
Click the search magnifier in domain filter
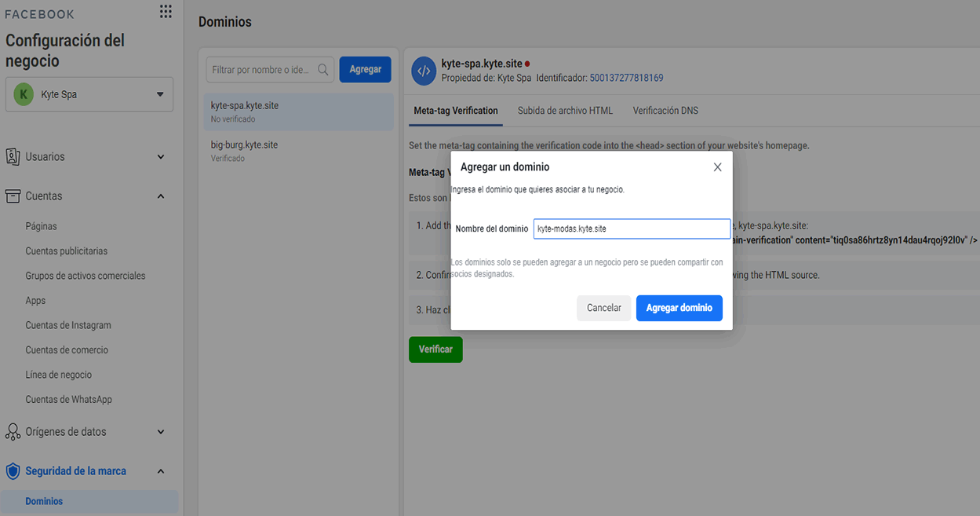pos(322,70)
